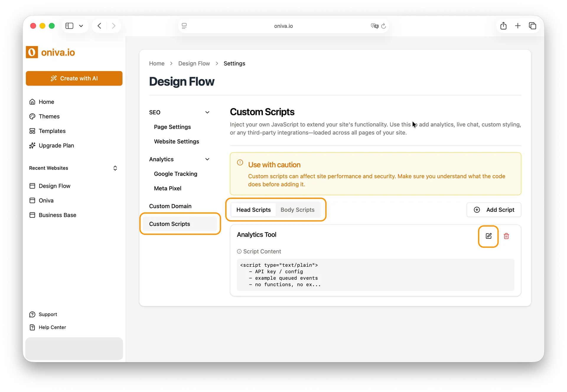Edit the Analytics Tool script via pencil icon
Screen dimensions: 567x392
point(488,236)
